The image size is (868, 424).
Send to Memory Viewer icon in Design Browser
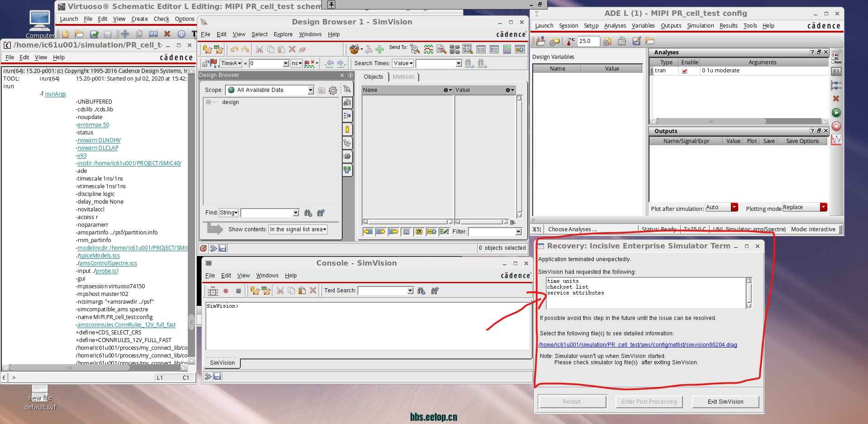pyautogui.click(x=467, y=49)
